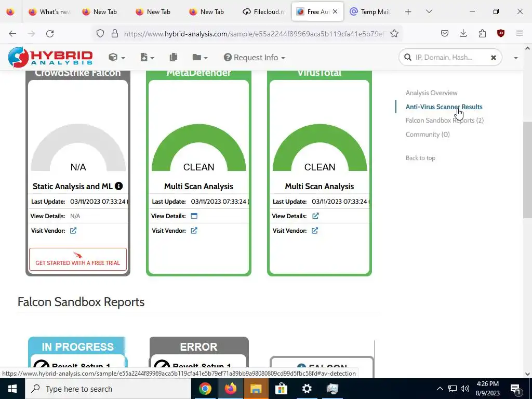The width and height of the screenshot is (532, 399).
Task: Open CrowdStrike Falcon Visit Vendor link icon
Action: point(73,231)
